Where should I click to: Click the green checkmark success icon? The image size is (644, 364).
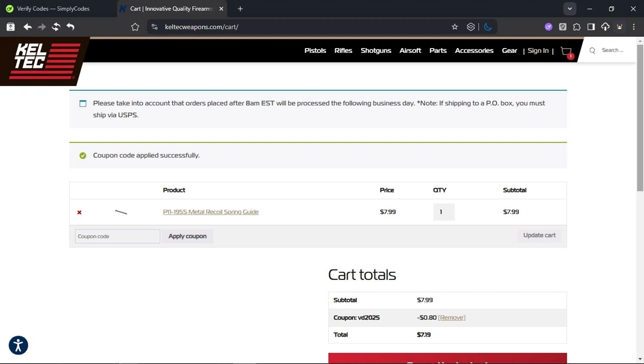(83, 156)
